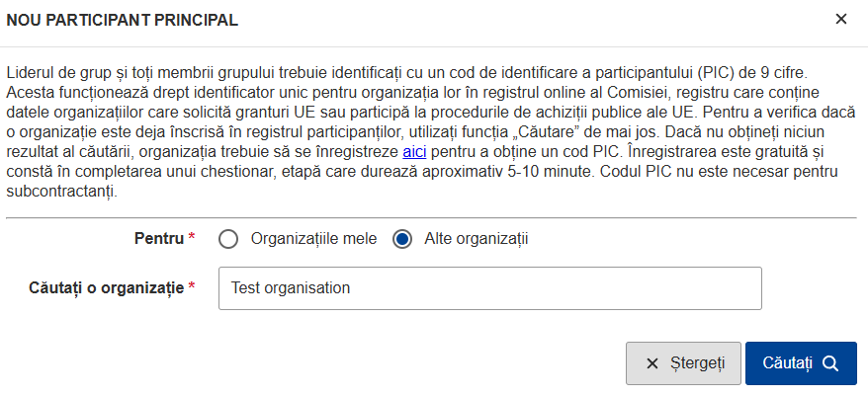Click the dialog title NOU PARTICIPANT PRINCIPAL

click(122, 19)
